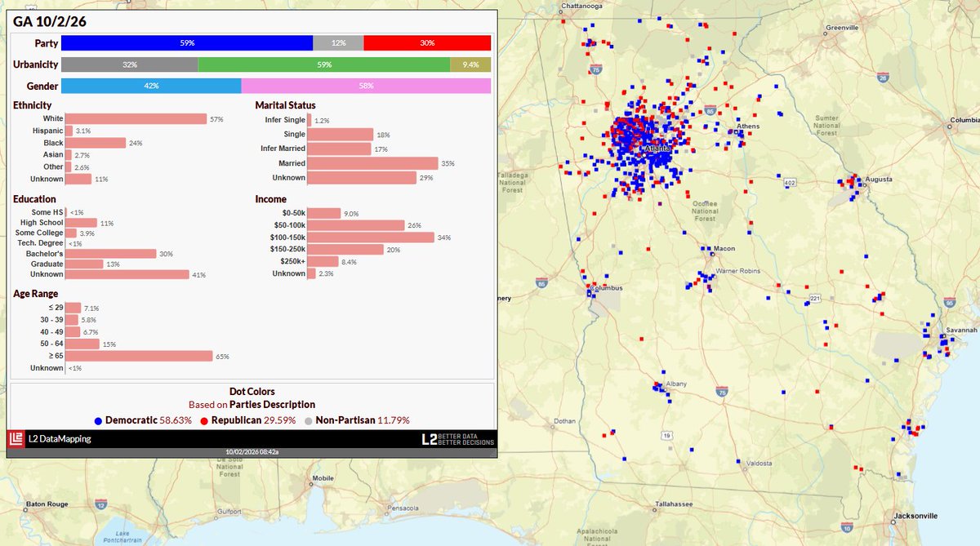The width and height of the screenshot is (980, 546).
Task: Click the L2 Better Data Better Decisions logo
Action: coord(457,439)
